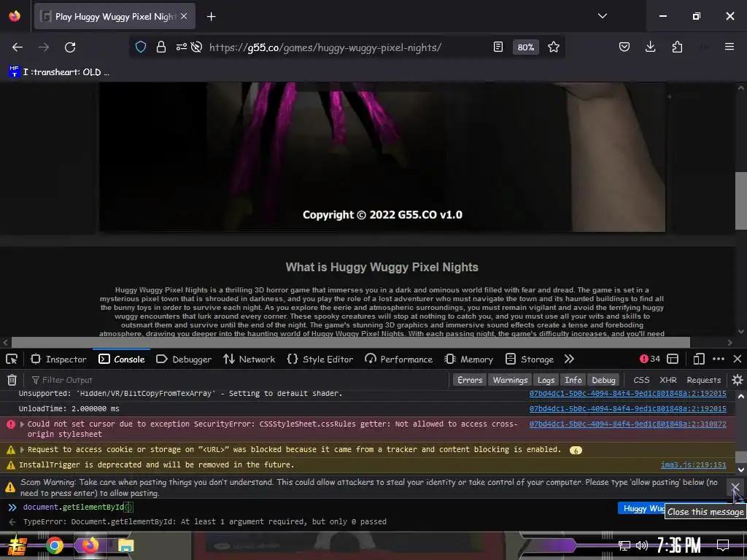Switch to the Network tab
The width and height of the screenshot is (747, 560).
(x=249, y=359)
